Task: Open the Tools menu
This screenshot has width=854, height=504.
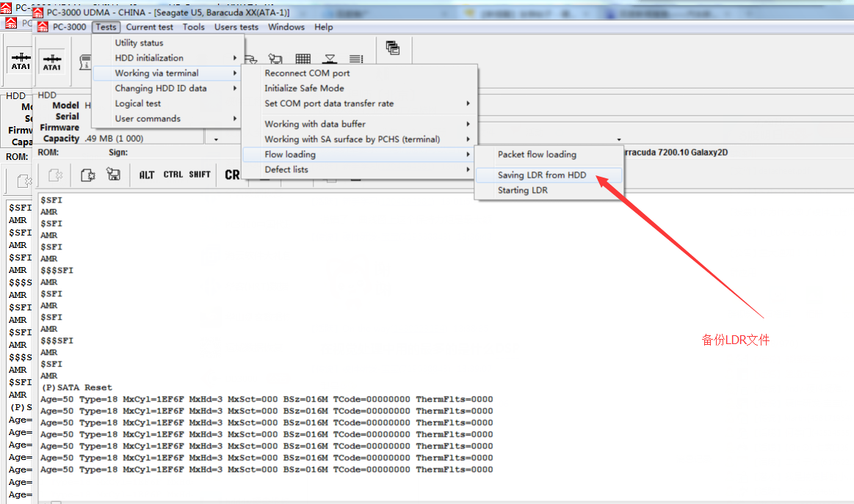Action: pyautogui.click(x=193, y=26)
